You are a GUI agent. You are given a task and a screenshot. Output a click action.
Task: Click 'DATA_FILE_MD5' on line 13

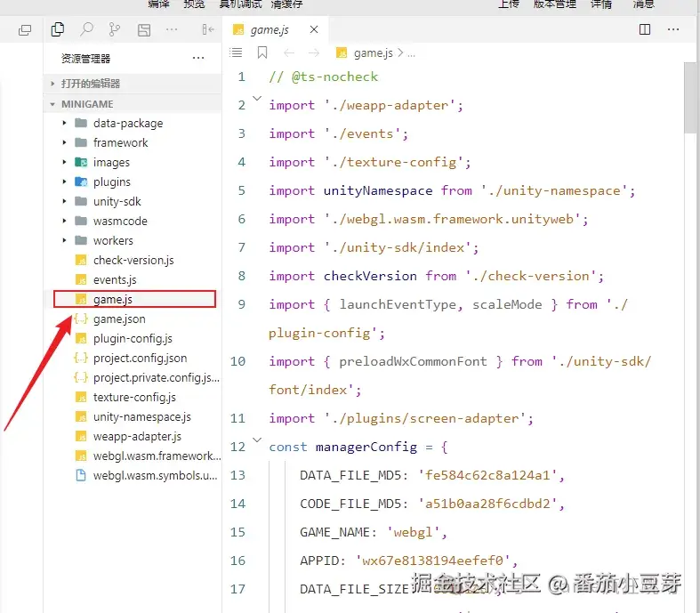click(350, 475)
